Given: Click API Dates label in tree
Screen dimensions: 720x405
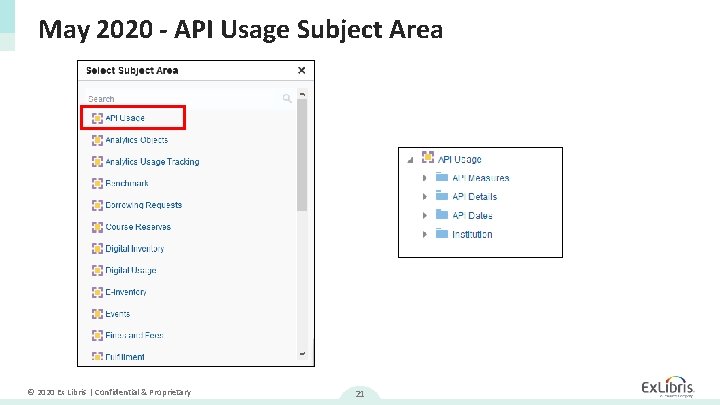Looking at the screenshot, I should click(x=472, y=215).
